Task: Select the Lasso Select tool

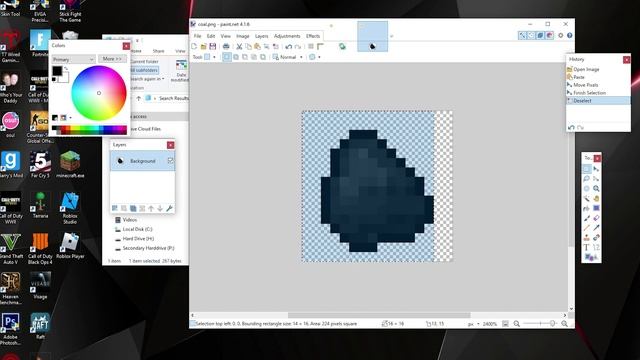Action: click(587, 178)
